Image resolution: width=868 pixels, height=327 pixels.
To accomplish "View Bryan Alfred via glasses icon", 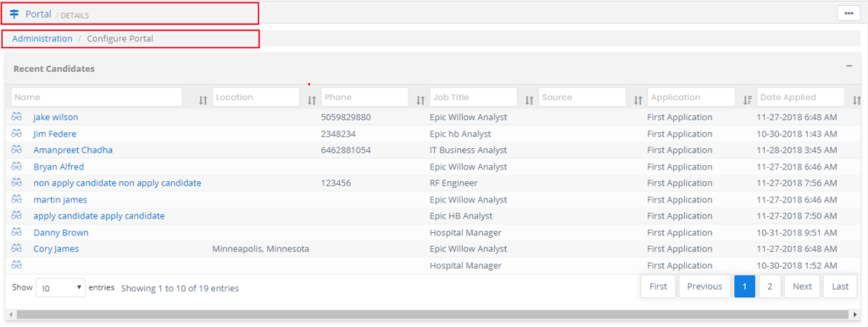I will 16,166.
